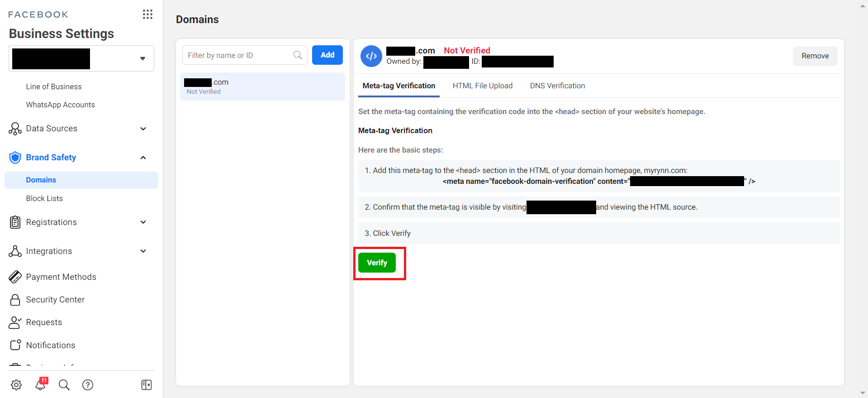Open WhatsApp Accounts settings
This screenshot has width=868, height=398.
click(x=61, y=105)
